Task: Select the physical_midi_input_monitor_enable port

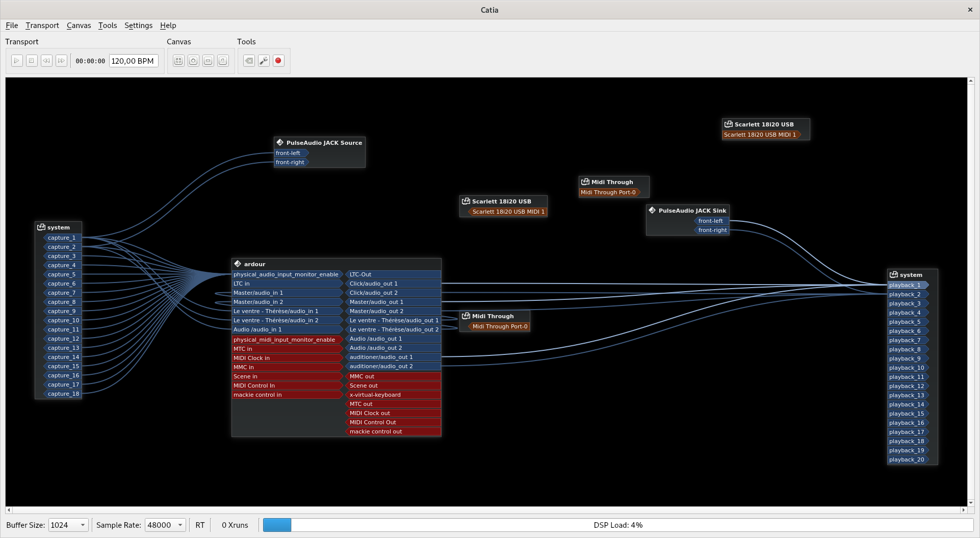Action: pyautogui.click(x=288, y=340)
